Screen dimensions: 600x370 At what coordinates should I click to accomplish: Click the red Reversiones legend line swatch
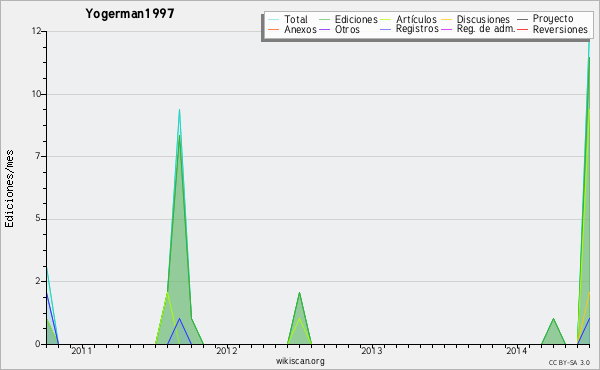pos(522,29)
